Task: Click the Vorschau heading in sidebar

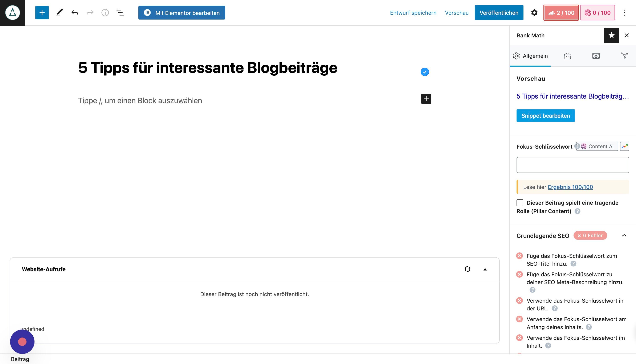Action: [531, 79]
